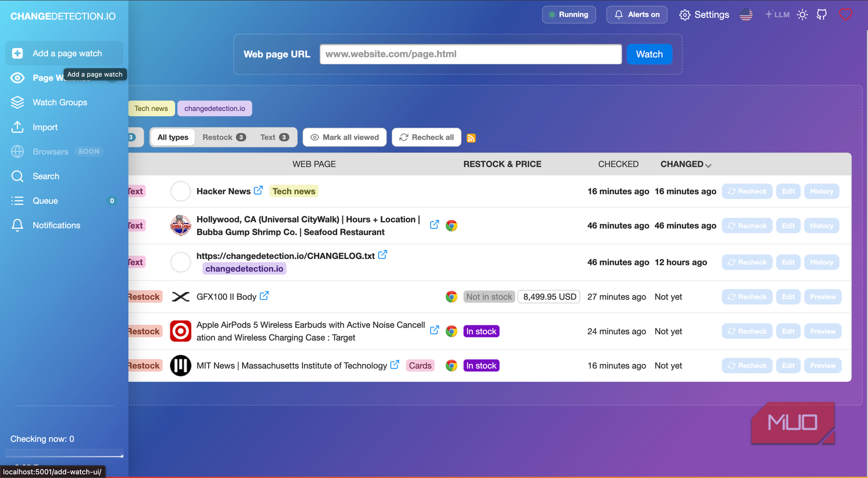Select the CHANGELOG.txt row circle
The height and width of the screenshot is (478, 868).
click(180, 262)
